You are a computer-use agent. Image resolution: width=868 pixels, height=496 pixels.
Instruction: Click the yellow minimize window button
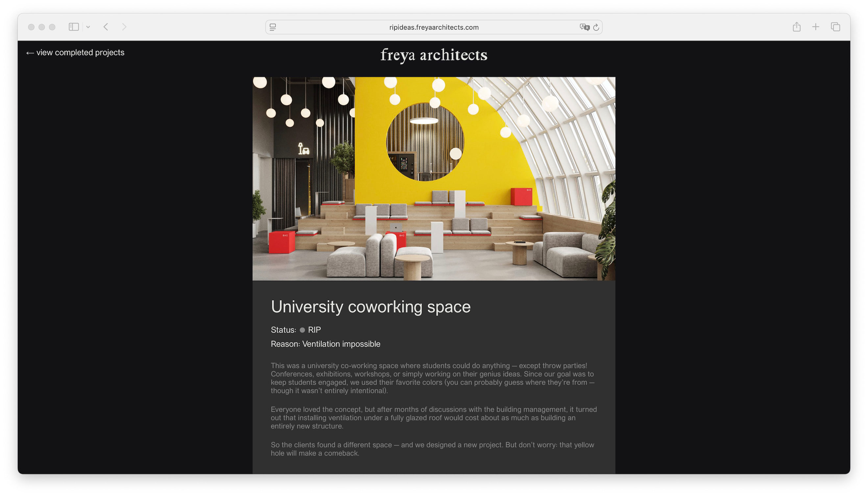pos(41,27)
